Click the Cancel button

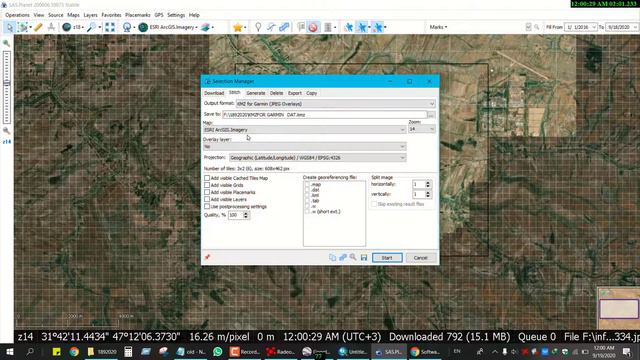tap(420, 258)
